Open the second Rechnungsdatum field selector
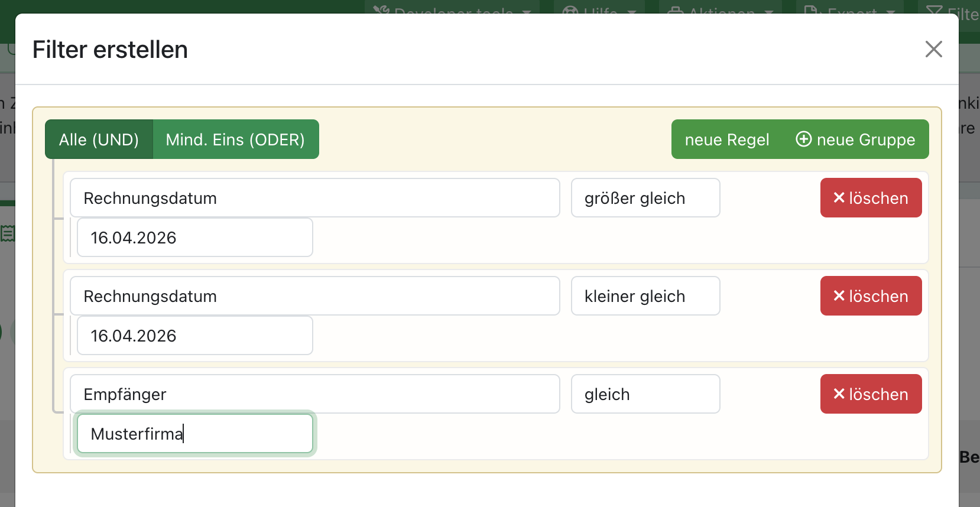Viewport: 980px width, 507px height. (x=314, y=296)
